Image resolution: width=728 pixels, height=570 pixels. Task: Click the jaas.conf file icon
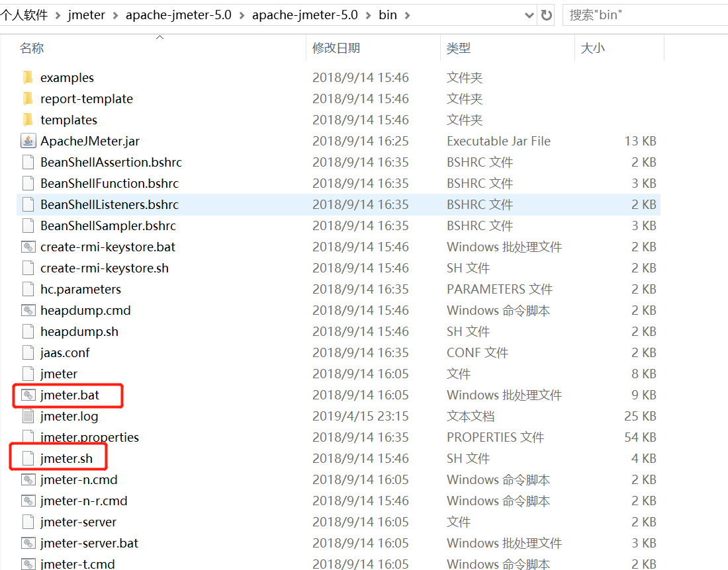click(28, 352)
